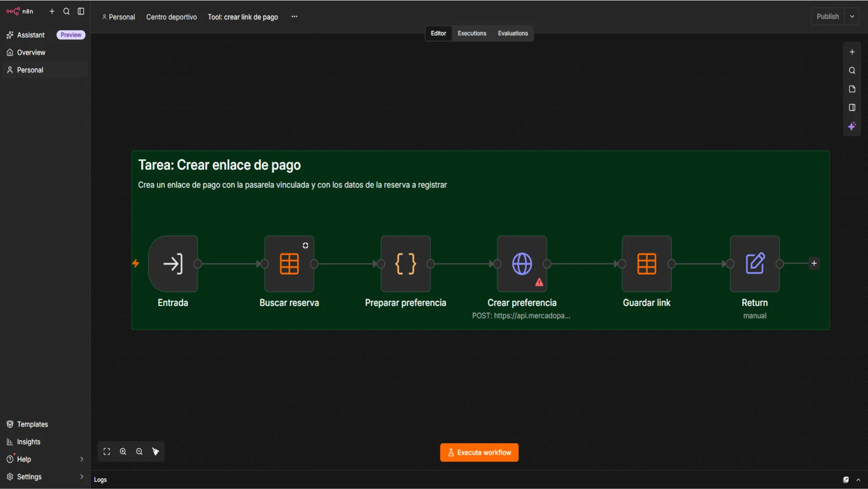Open Templates in the sidebar

(45, 424)
